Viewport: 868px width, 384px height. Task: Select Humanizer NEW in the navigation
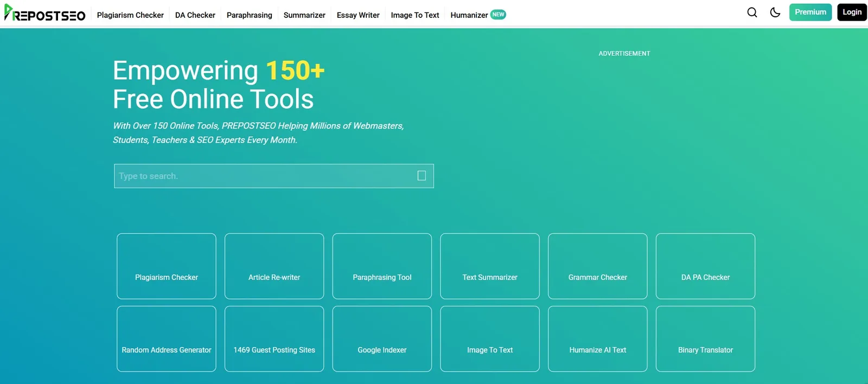(477, 15)
